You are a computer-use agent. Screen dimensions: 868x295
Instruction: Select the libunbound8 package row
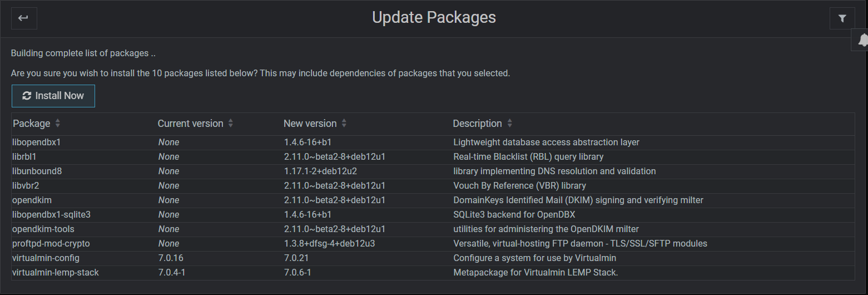[433, 171]
